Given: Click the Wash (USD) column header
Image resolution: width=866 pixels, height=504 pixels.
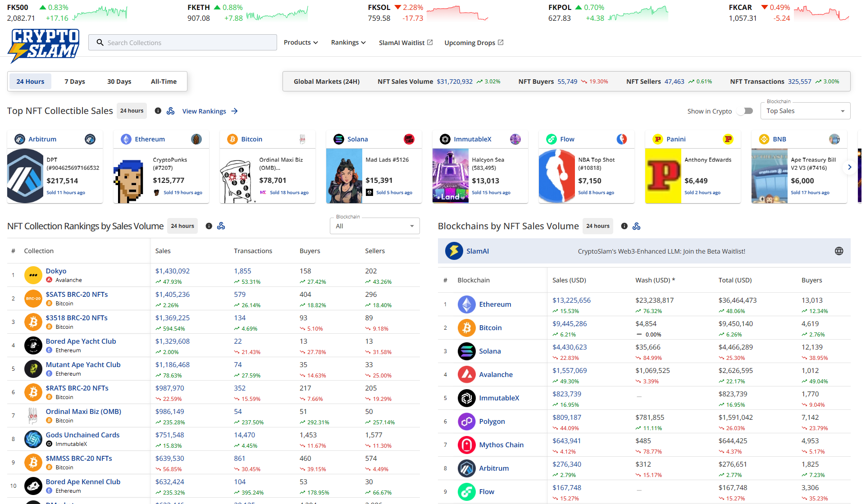Looking at the screenshot, I should 655,280.
